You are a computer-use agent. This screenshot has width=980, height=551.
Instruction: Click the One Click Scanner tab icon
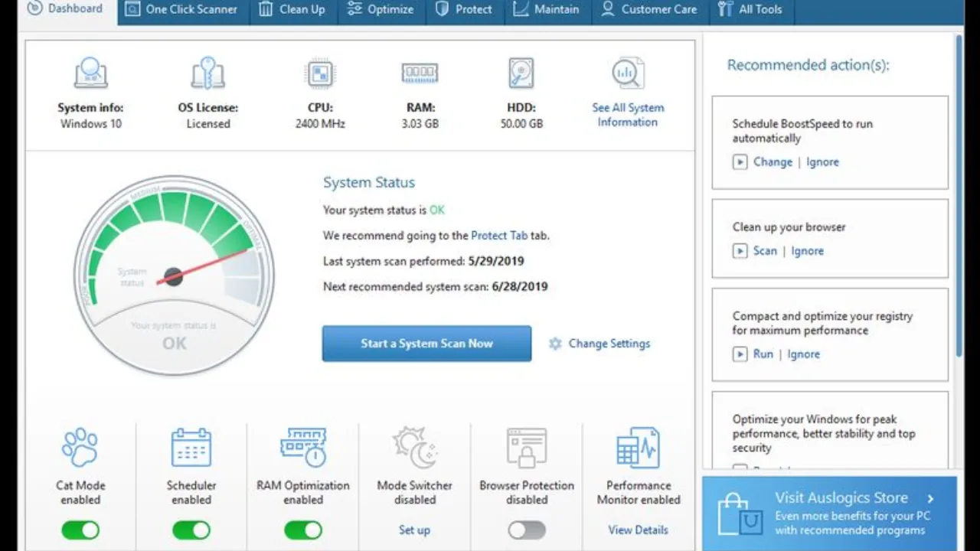click(132, 9)
